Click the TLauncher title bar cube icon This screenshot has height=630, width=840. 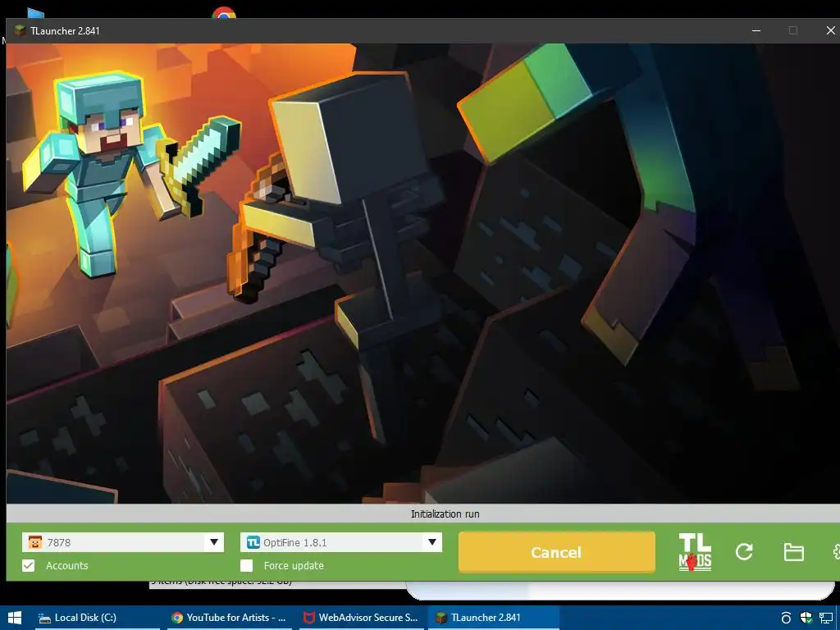[20, 30]
